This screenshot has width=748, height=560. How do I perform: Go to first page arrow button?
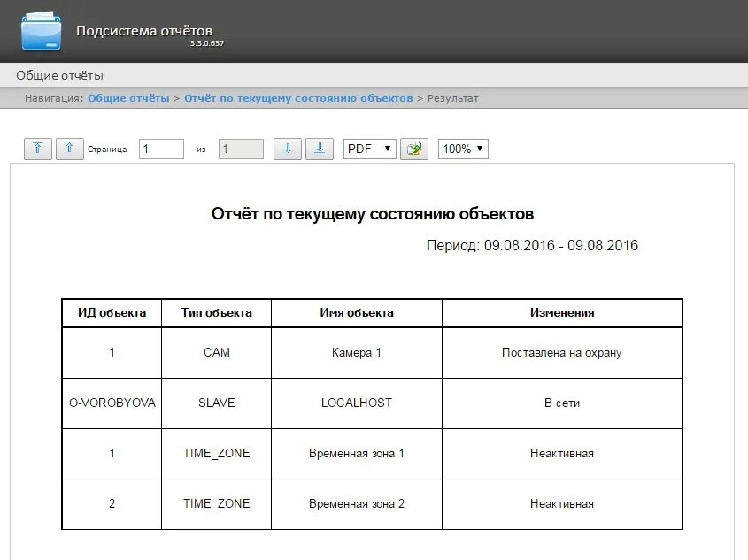38,149
